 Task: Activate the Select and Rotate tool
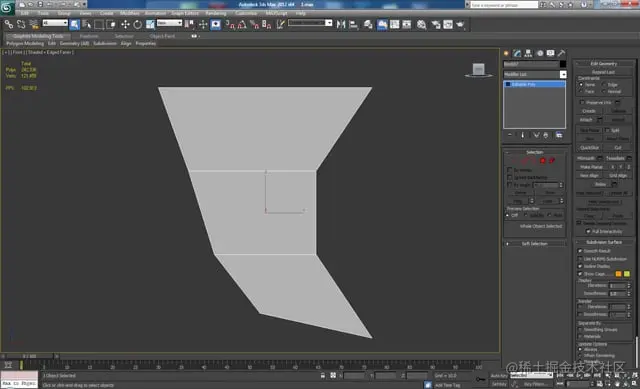(x=138, y=24)
